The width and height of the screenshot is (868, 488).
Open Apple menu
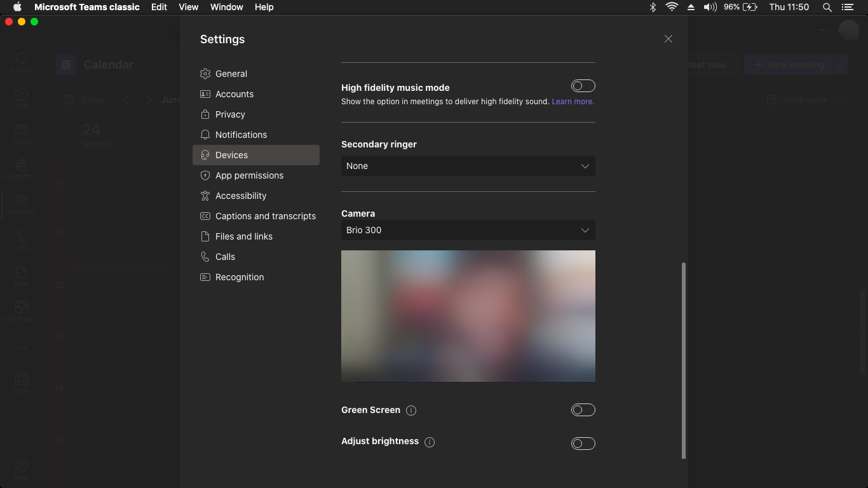click(17, 7)
